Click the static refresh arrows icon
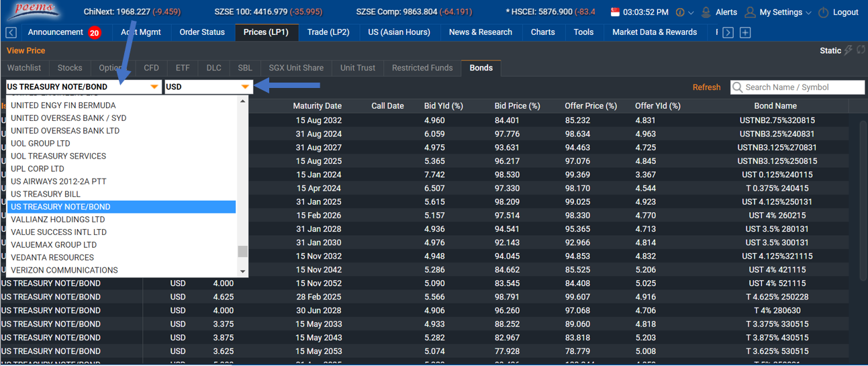Viewport: 868px width, 366px height. point(861,50)
